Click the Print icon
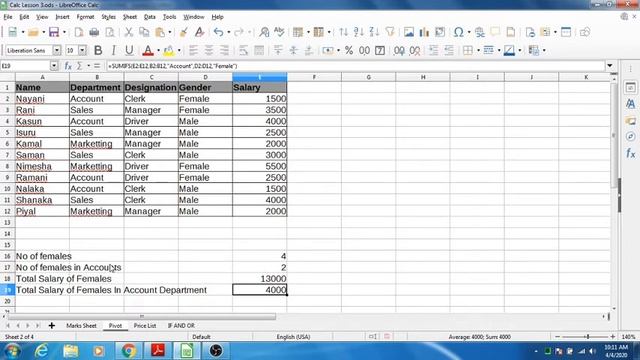The image size is (640, 360). [94, 32]
